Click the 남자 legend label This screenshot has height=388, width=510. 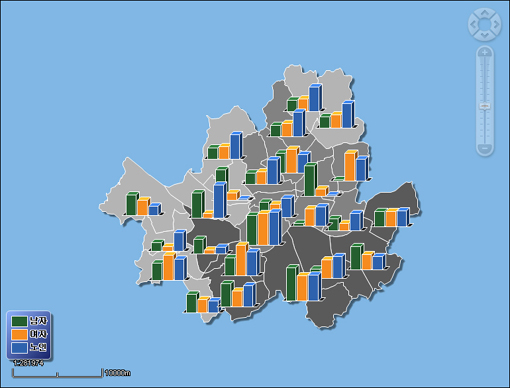coord(38,321)
